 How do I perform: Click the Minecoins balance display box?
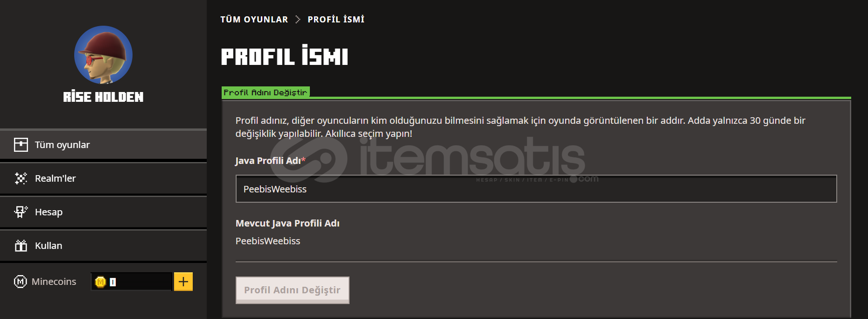tap(132, 282)
